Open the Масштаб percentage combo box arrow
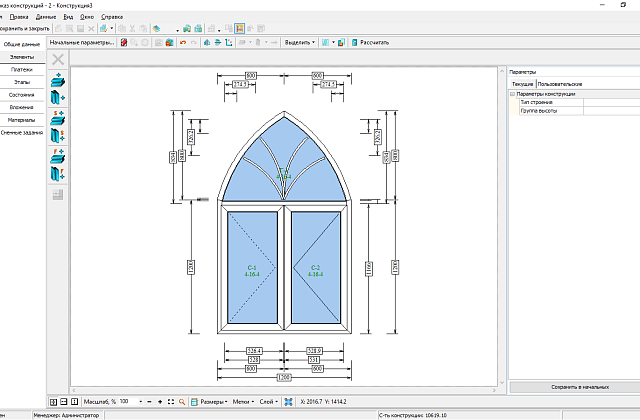 (141, 402)
